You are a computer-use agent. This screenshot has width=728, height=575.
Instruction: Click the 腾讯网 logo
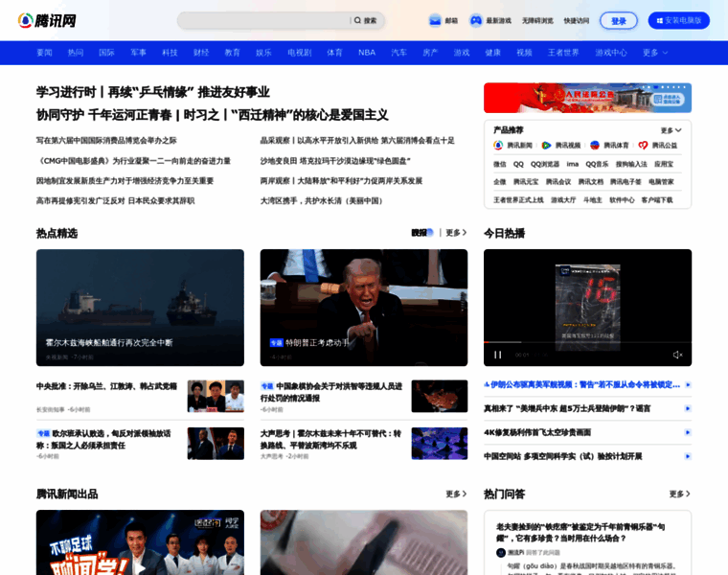click(46, 20)
